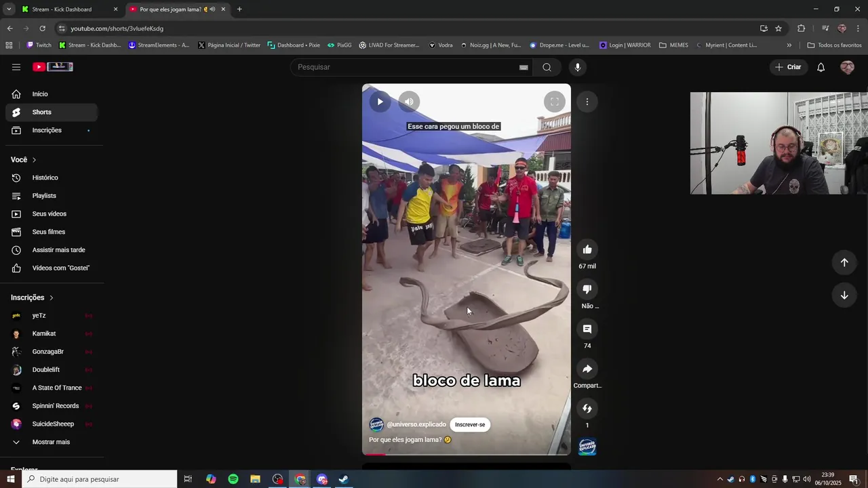Image resolution: width=868 pixels, height=488 pixels.
Task: Collapse the hamburger guide menu
Action: click(x=16, y=67)
